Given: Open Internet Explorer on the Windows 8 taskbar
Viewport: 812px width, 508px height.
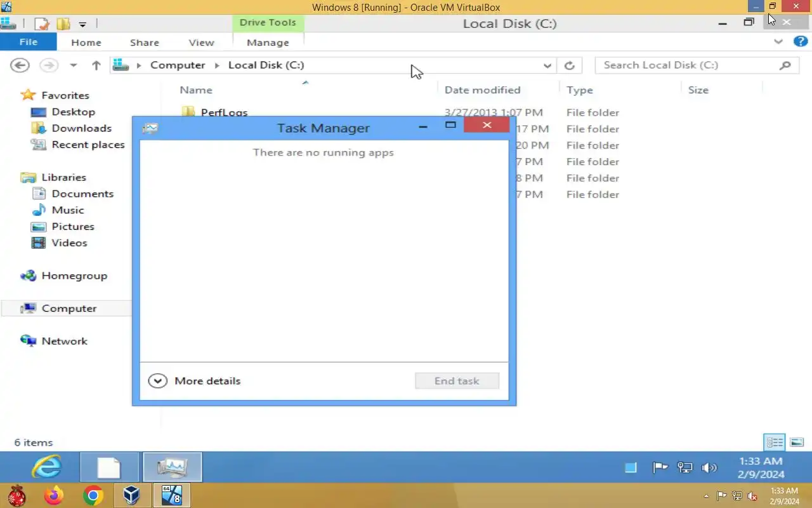Looking at the screenshot, I should (x=46, y=467).
